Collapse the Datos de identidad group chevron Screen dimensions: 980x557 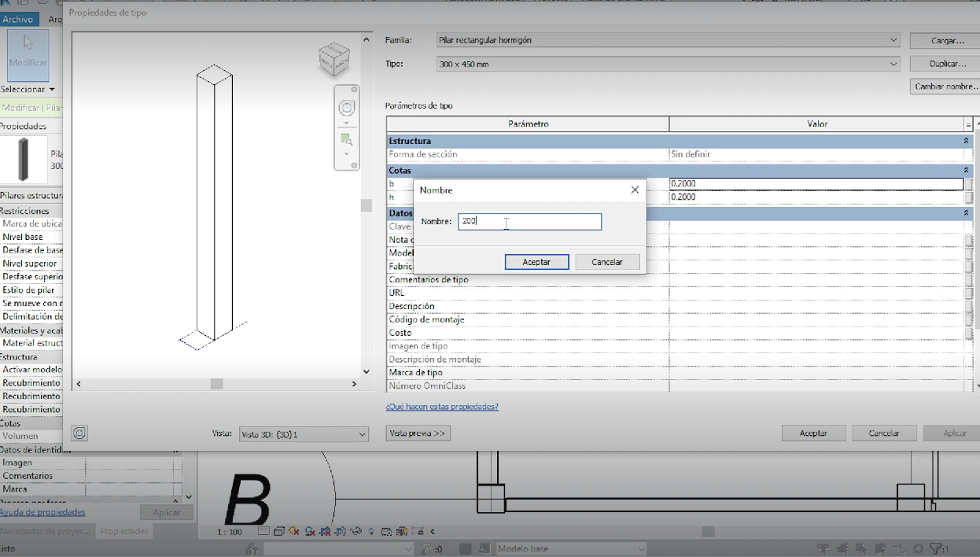[966, 213]
